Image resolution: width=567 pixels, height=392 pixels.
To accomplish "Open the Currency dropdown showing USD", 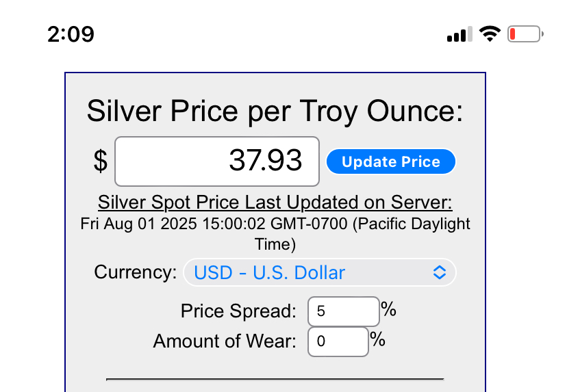I will 319,272.
